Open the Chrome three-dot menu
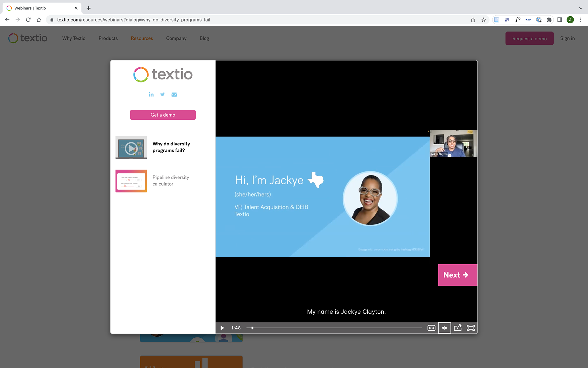588x368 pixels. pos(581,20)
